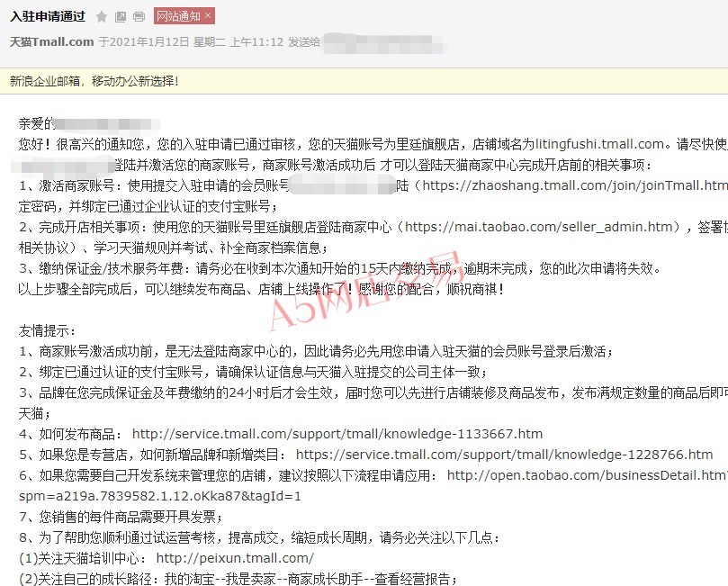Open email in new window icon
The height and width of the screenshot is (586, 728).
[121, 17]
